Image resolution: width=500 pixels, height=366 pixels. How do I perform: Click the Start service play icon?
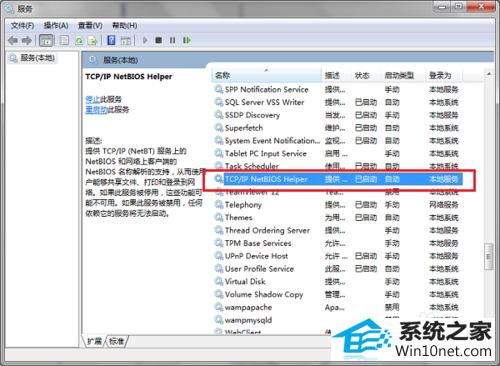click(145, 40)
